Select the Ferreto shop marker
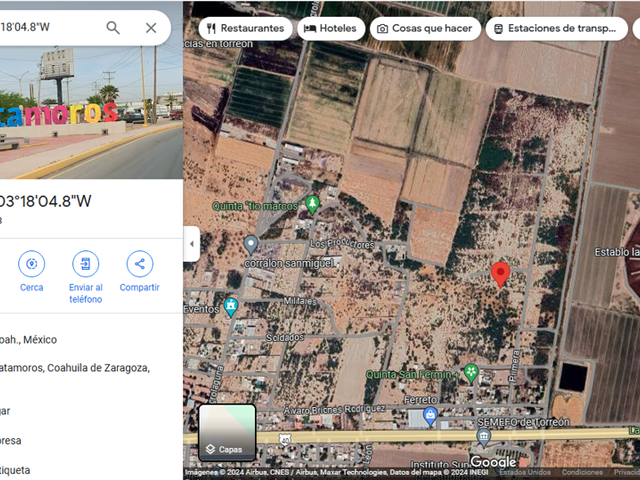The image size is (640, 480). tap(430, 416)
